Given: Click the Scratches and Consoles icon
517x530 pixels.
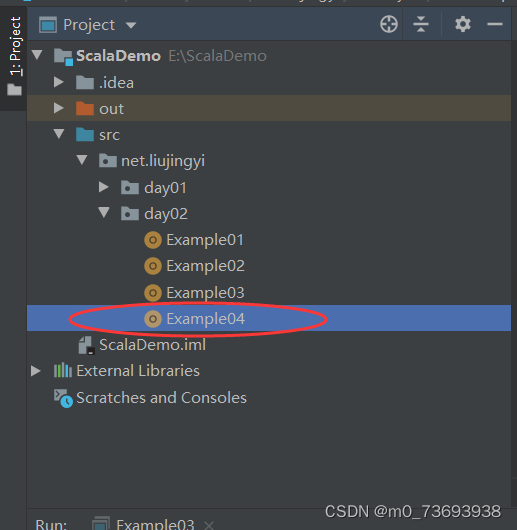Looking at the screenshot, I should pos(63,398).
